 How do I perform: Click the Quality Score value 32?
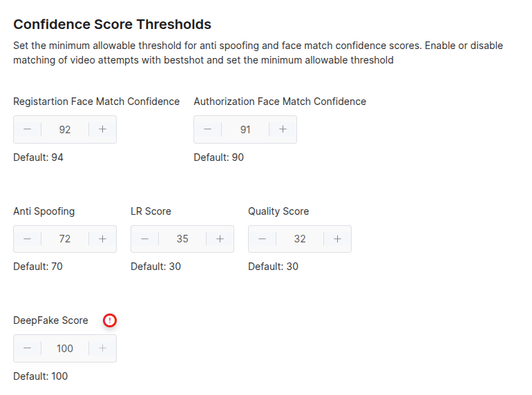tap(300, 239)
